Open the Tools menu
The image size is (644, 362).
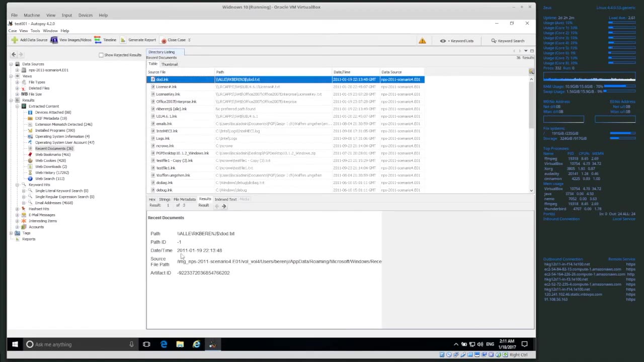35,31
